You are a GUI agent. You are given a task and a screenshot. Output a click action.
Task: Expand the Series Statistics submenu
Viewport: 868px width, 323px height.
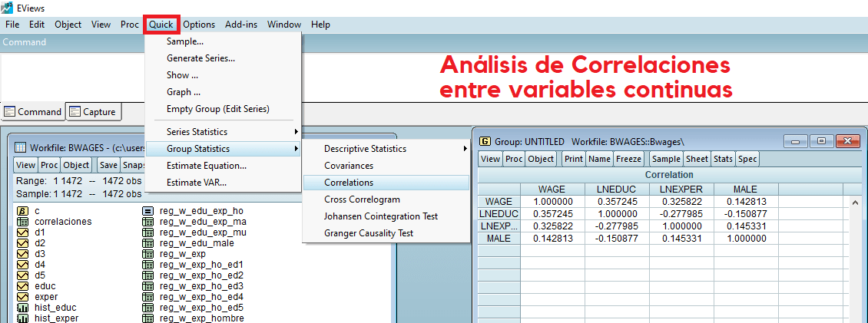click(223, 132)
